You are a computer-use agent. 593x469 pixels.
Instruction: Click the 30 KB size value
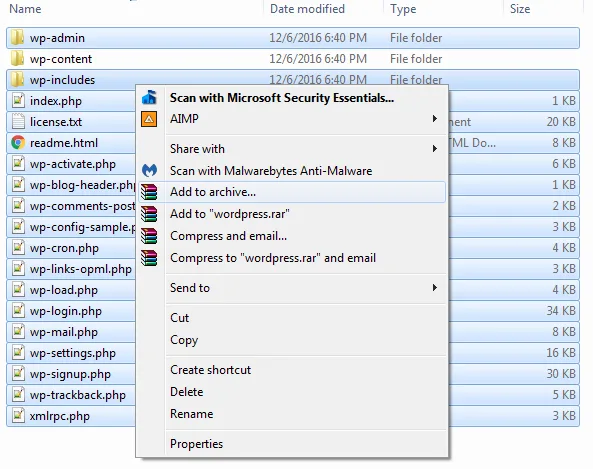pyautogui.click(x=561, y=374)
